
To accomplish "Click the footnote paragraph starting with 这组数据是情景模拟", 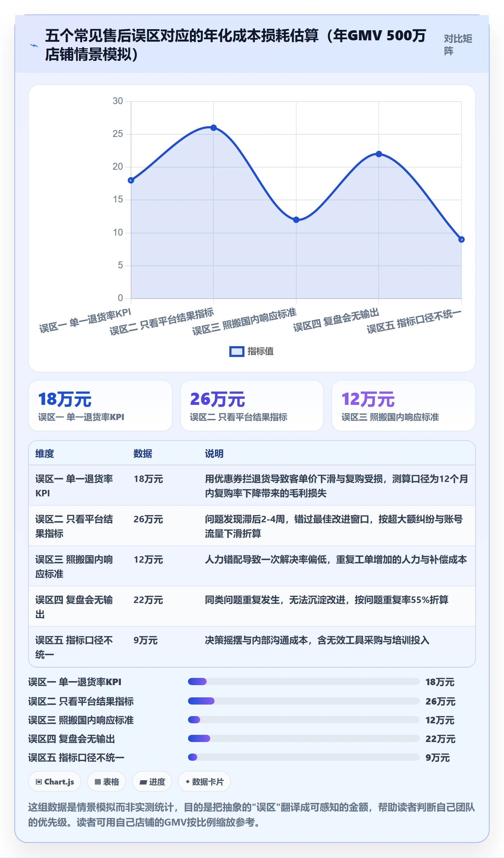I will 252,815.
